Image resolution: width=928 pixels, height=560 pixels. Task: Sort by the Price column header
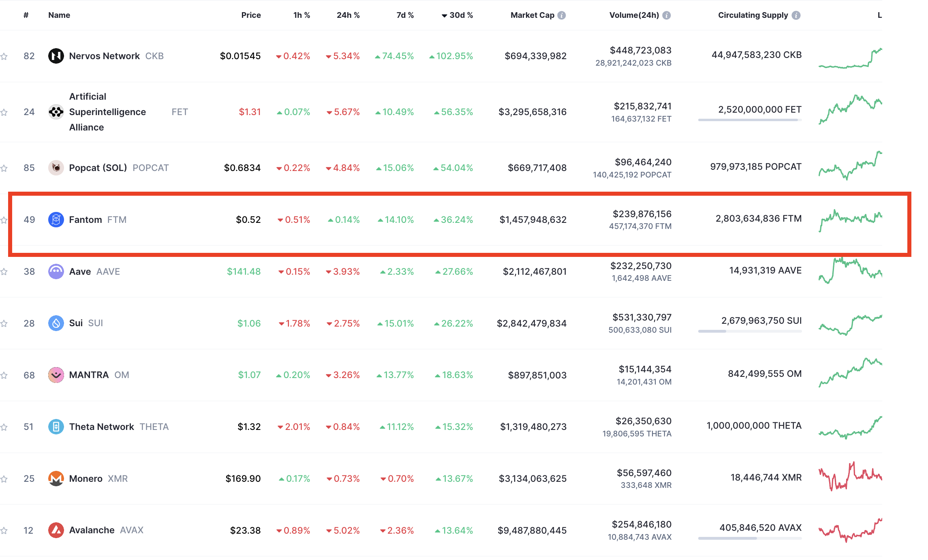coord(251,15)
